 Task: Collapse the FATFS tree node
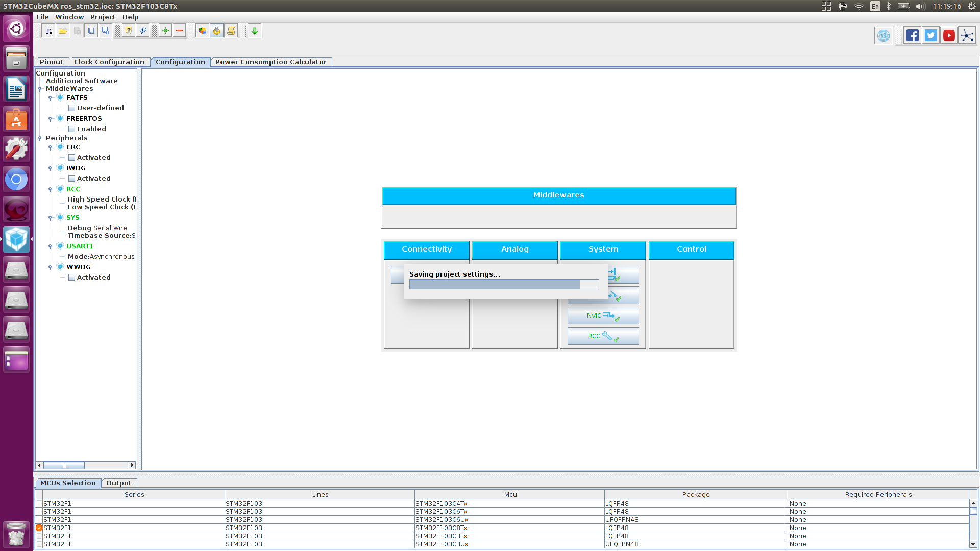[x=50, y=98]
